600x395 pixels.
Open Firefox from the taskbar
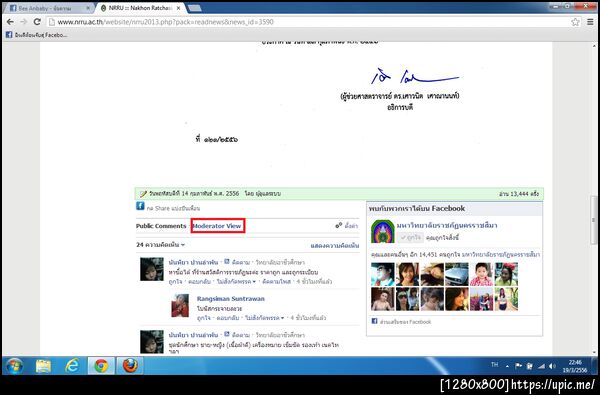pos(130,366)
